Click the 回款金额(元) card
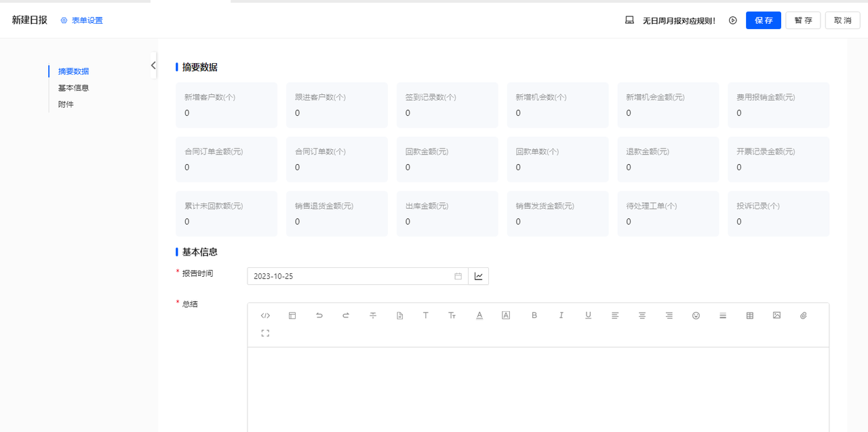868x432 pixels. 448,159
